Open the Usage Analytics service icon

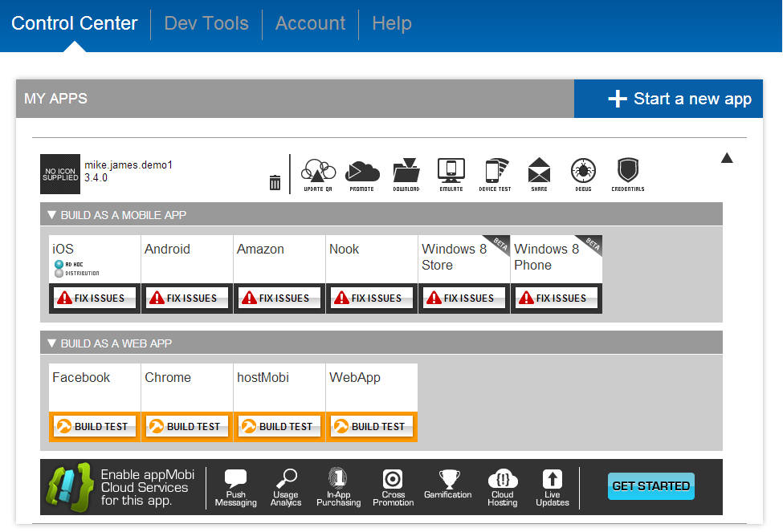286,488
